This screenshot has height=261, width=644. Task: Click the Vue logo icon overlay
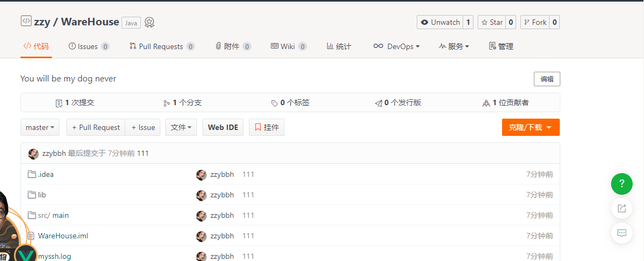click(25, 255)
